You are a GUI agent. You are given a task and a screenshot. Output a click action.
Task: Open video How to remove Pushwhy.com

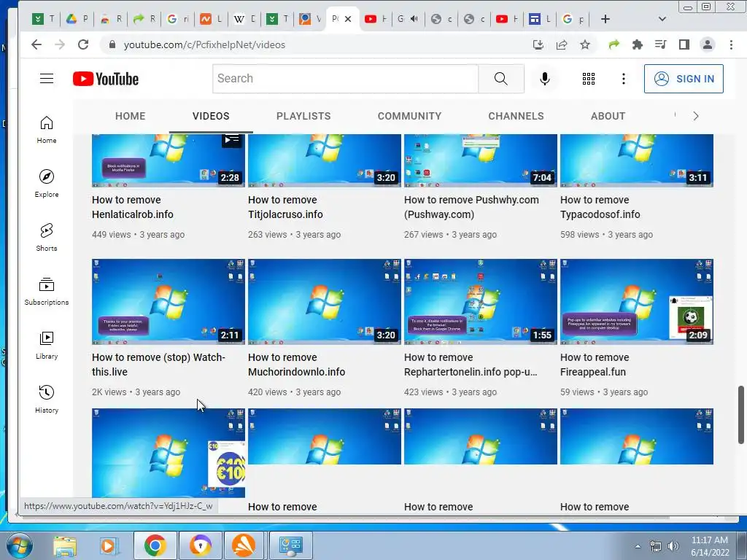tap(471, 207)
